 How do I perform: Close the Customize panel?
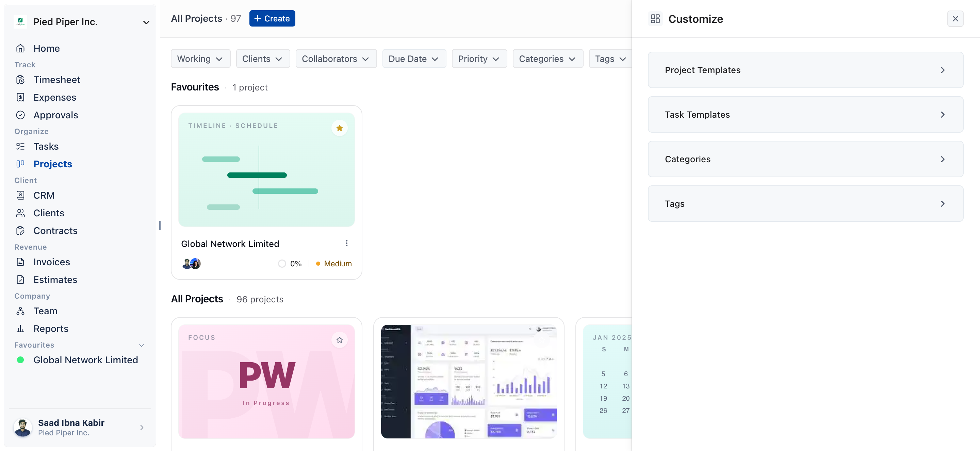(955, 19)
